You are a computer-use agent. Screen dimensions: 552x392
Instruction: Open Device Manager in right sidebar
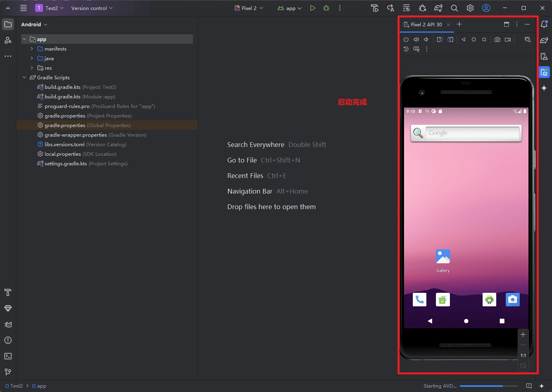click(x=544, y=56)
